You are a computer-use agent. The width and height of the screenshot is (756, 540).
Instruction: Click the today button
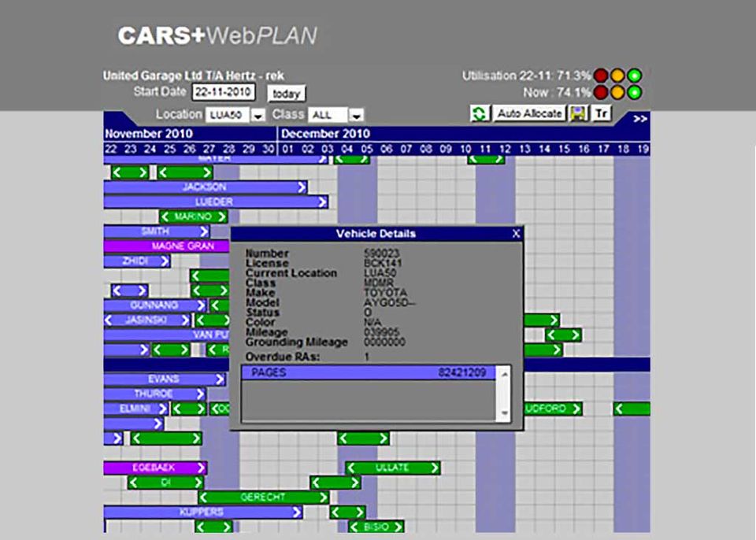click(286, 94)
